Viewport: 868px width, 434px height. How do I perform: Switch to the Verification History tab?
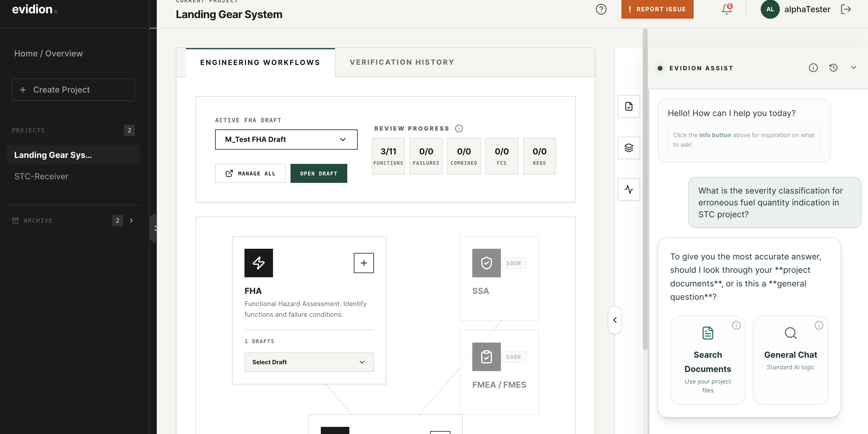[402, 62]
